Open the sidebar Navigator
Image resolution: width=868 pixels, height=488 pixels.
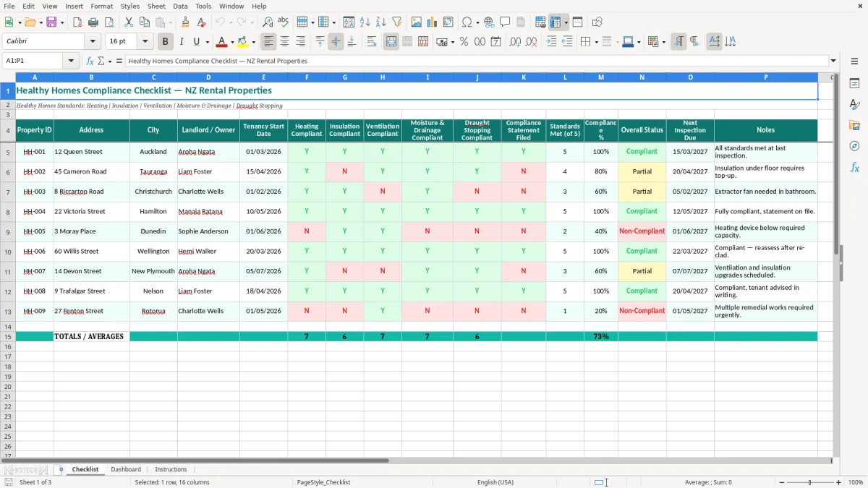coord(854,147)
